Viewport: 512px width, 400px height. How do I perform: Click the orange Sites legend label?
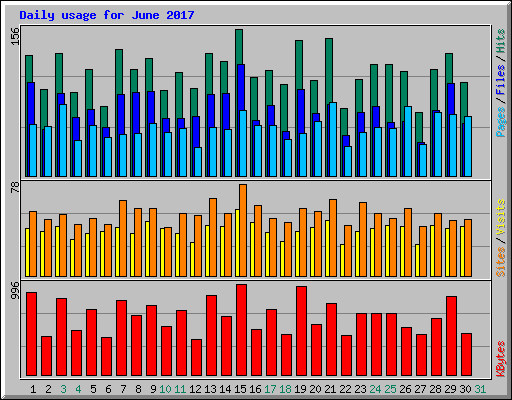(501, 262)
